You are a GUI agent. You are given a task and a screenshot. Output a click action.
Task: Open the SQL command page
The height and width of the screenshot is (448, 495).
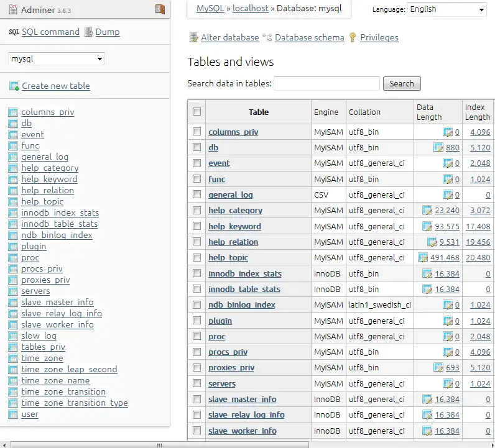[50, 32]
